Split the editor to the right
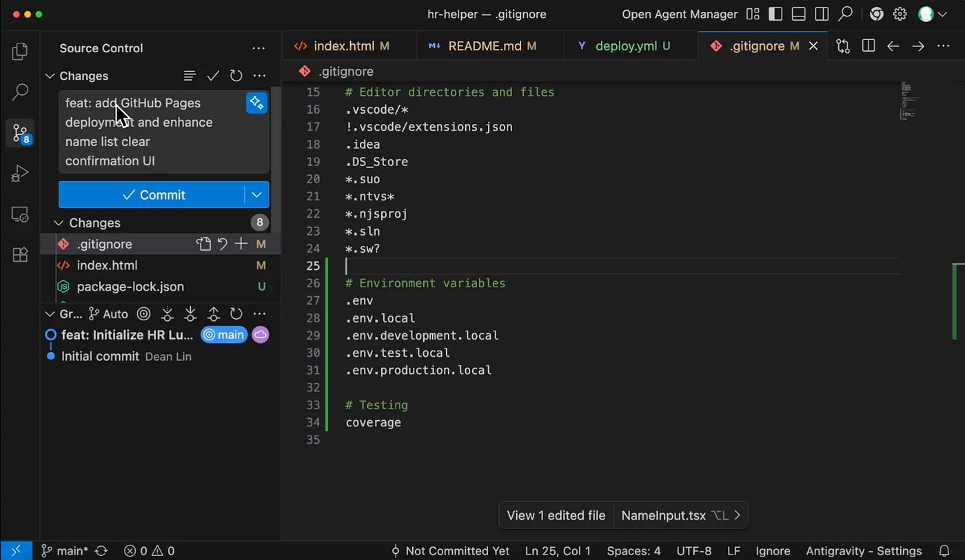This screenshot has width=965, height=560. [868, 46]
